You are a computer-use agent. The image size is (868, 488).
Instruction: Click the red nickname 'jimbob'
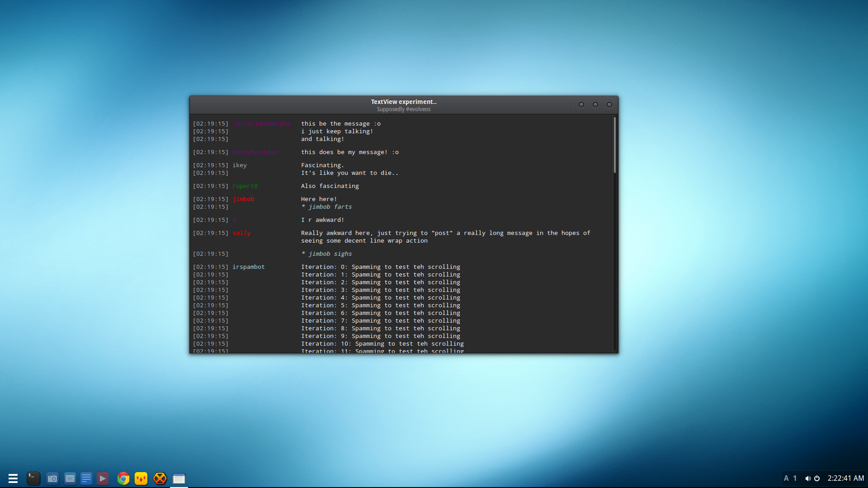tap(243, 199)
